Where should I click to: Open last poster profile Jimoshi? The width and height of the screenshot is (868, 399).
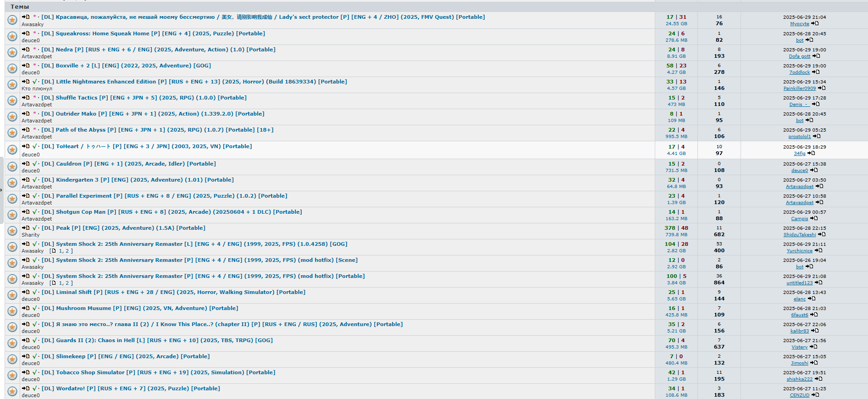800,363
